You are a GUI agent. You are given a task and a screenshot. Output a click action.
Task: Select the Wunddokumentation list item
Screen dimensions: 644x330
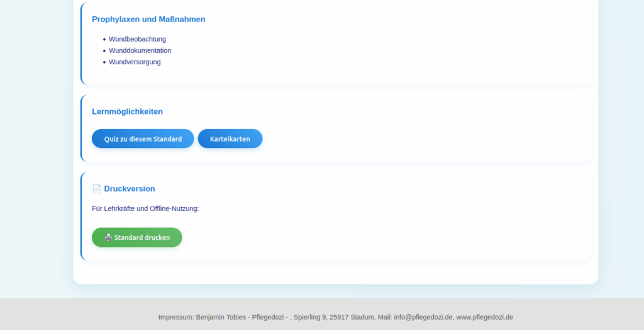[x=140, y=50]
